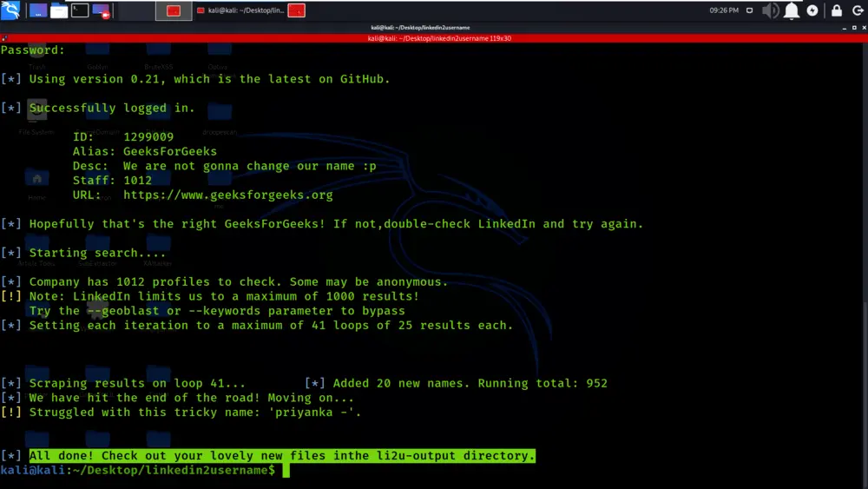Click 'We are not gonna change our name' description

coord(249,166)
